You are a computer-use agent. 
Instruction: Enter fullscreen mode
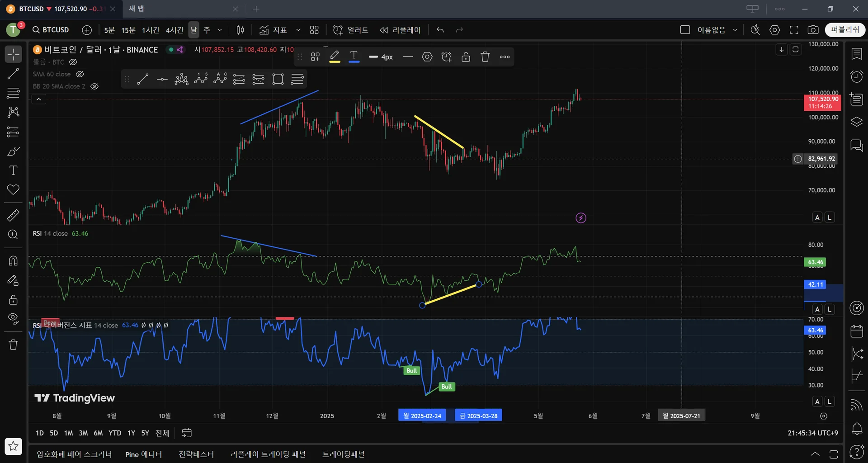[x=794, y=30]
